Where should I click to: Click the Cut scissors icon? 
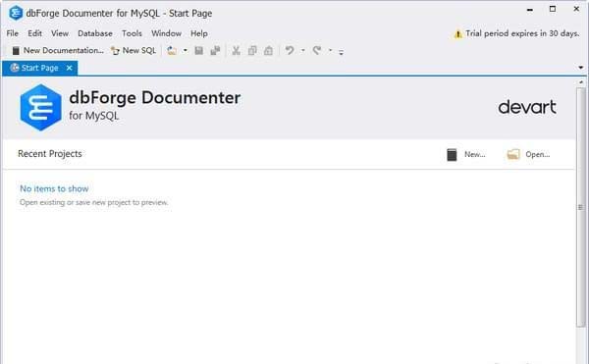(x=236, y=50)
